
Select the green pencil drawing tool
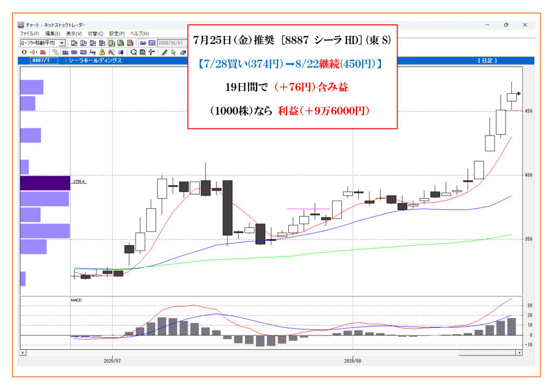click(165, 52)
